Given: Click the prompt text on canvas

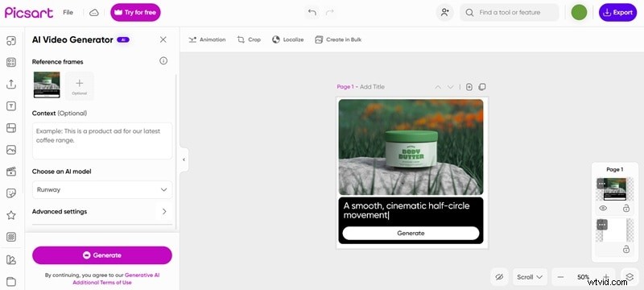Looking at the screenshot, I should pyautogui.click(x=407, y=210).
